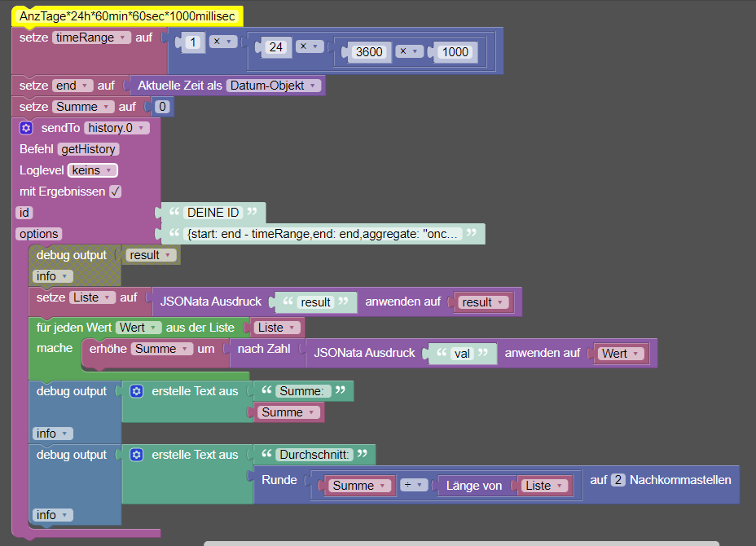756x546 pixels.
Task: Select the yellow comment 'AnzTage*24h*60min...'
Action: click(x=127, y=16)
